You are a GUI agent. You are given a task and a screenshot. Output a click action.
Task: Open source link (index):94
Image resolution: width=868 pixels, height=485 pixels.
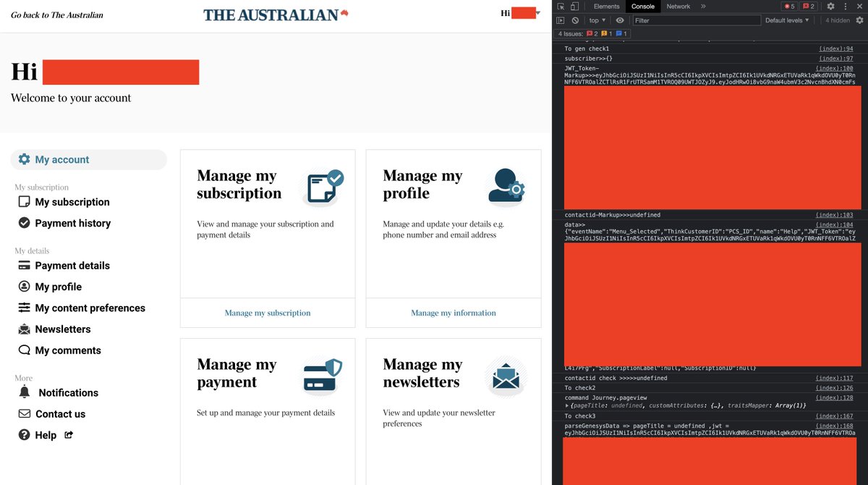point(835,48)
